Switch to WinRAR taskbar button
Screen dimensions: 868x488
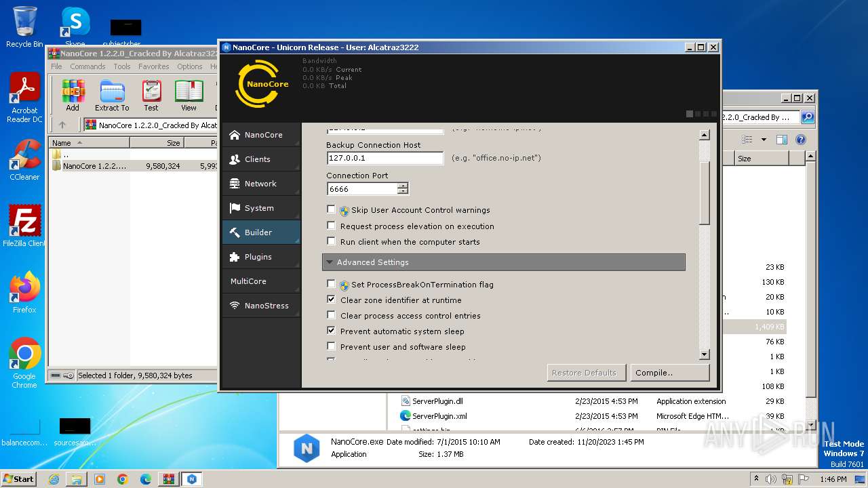click(169, 479)
